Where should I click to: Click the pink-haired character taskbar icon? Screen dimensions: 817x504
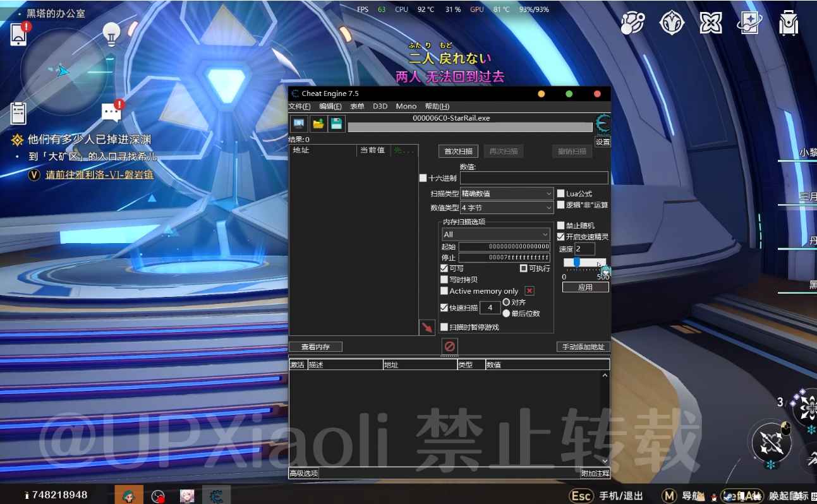coord(187,496)
